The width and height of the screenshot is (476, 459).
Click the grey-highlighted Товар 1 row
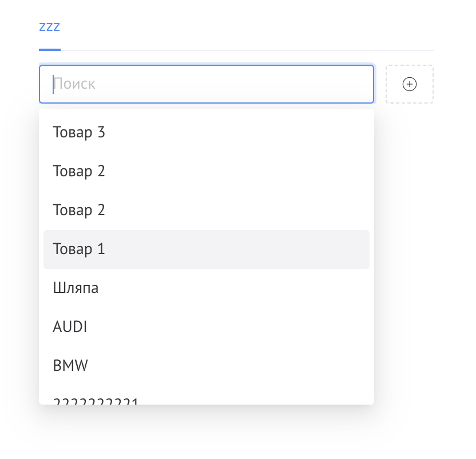(x=206, y=249)
